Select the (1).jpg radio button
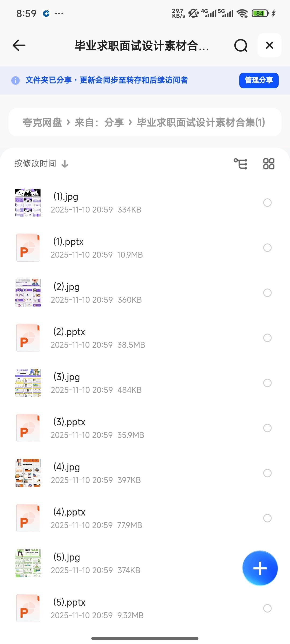The width and height of the screenshot is (290, 644). coord(267,203)
